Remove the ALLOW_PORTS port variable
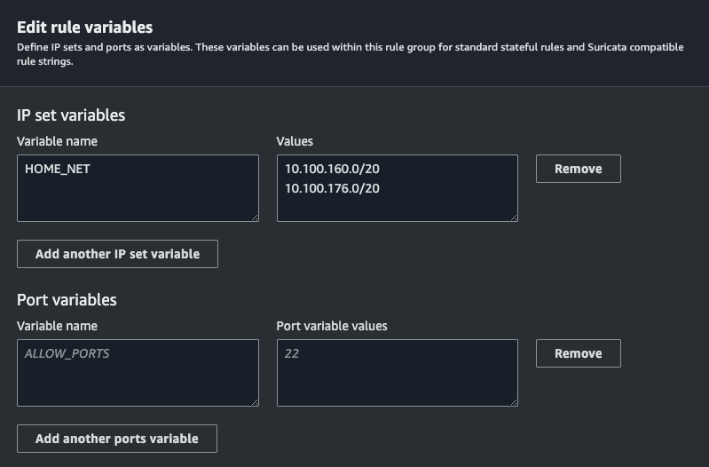This screenshot has height=467, width=709. click(578, 353)
